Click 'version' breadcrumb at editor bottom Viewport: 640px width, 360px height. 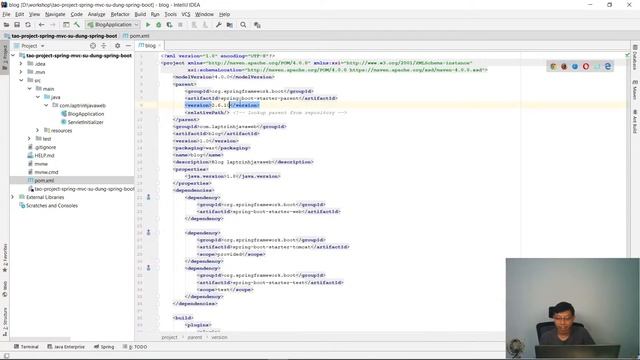[x=219, y=337]
